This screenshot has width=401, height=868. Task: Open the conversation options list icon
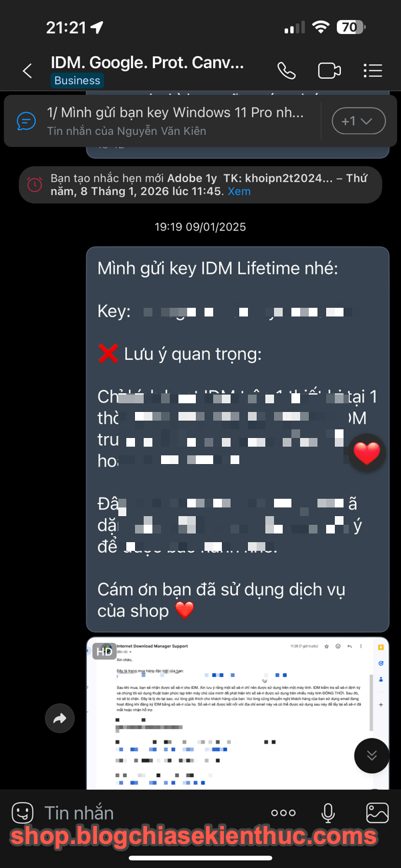click(372, 71)
